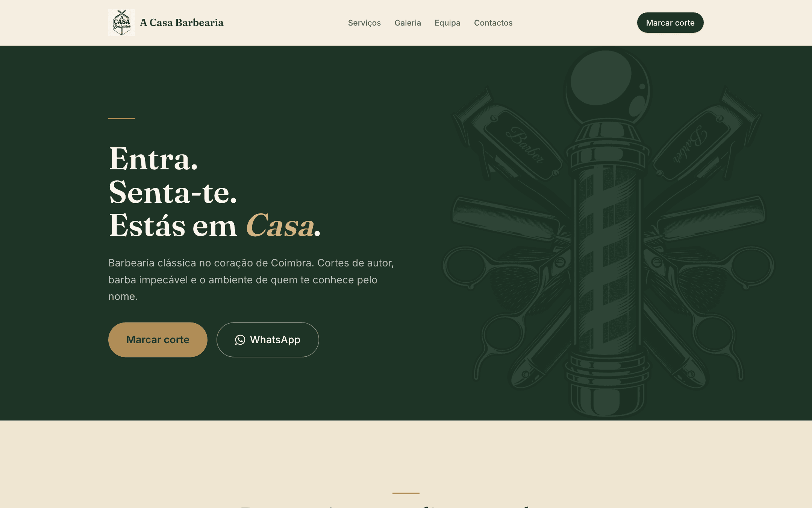Click the paragraph 'Barbearia clássica no coração de Coimbra'
This screenshot has width=812, height=508.
pos(251,280)
